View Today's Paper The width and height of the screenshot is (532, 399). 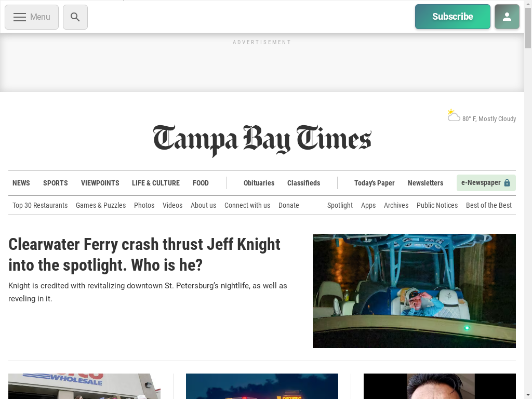point(375,183)
